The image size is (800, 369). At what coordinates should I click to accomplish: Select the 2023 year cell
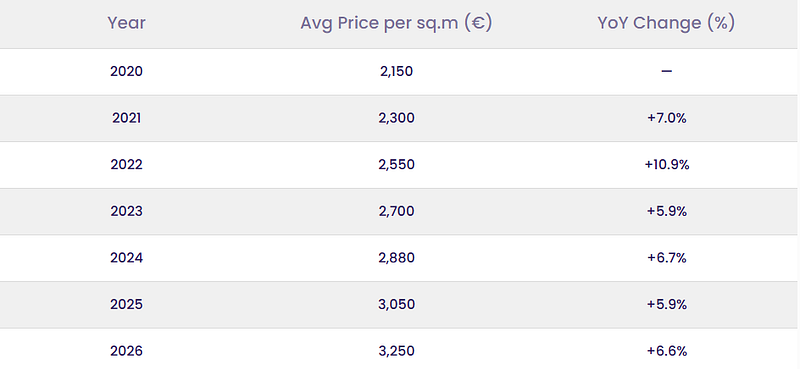point(127,211)
